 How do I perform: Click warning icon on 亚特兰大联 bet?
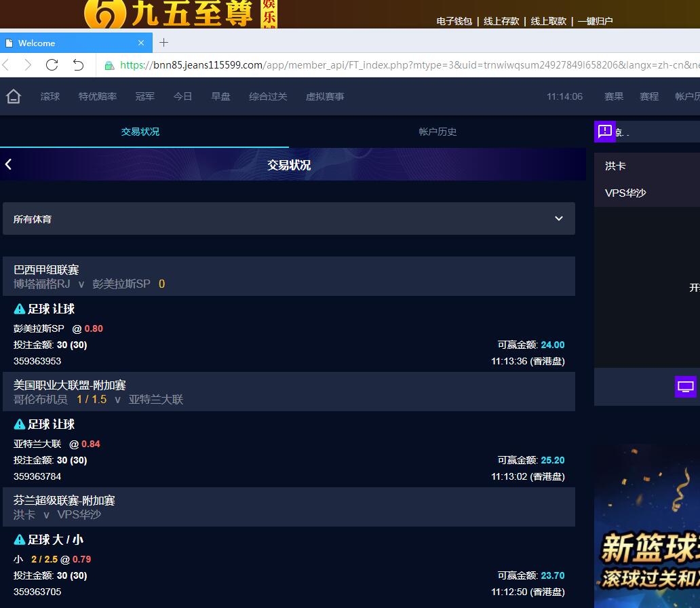[19, 424]
